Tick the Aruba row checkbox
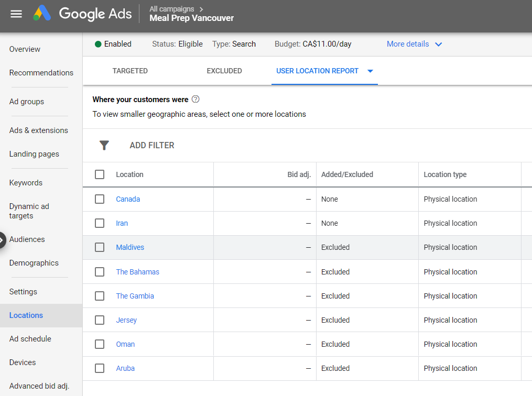Screen dimensions: 532x396 [100, 368]
